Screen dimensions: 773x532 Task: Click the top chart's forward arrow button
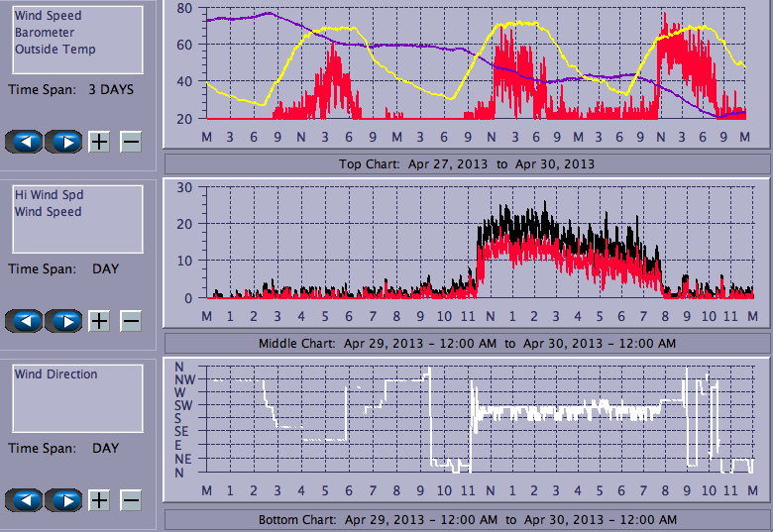click(x=64, y=141)
